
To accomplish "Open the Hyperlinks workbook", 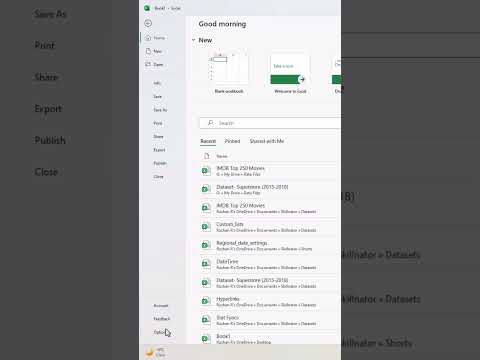I will pyautogui.click(x=270, y=301).
